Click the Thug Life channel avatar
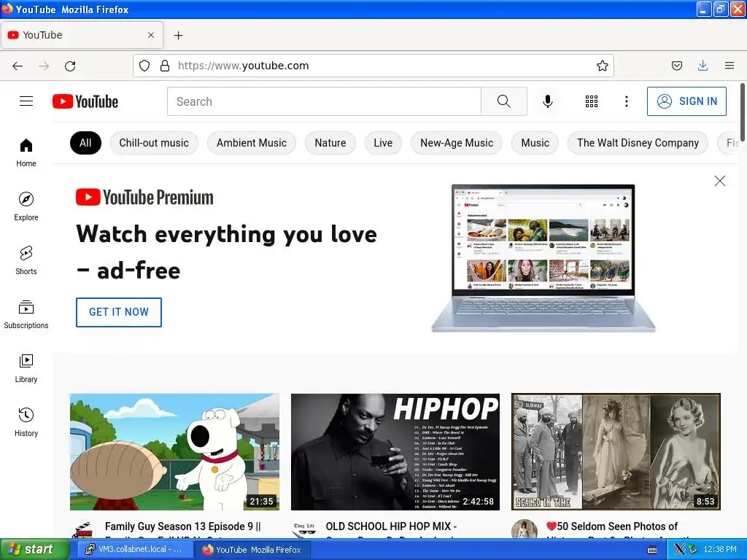 [x=304, y=529]
